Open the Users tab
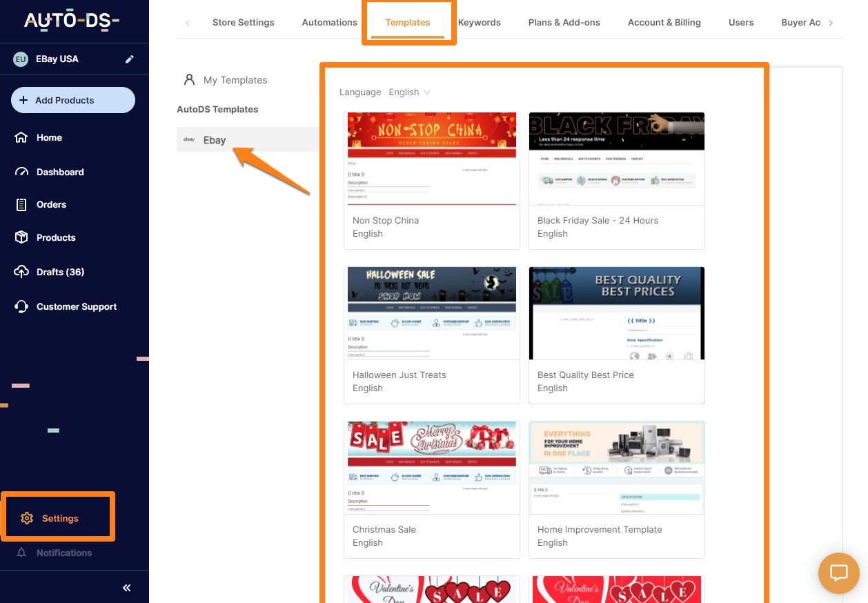The height and width of the screenshot is (603, 868). click(x=741, y=23)
